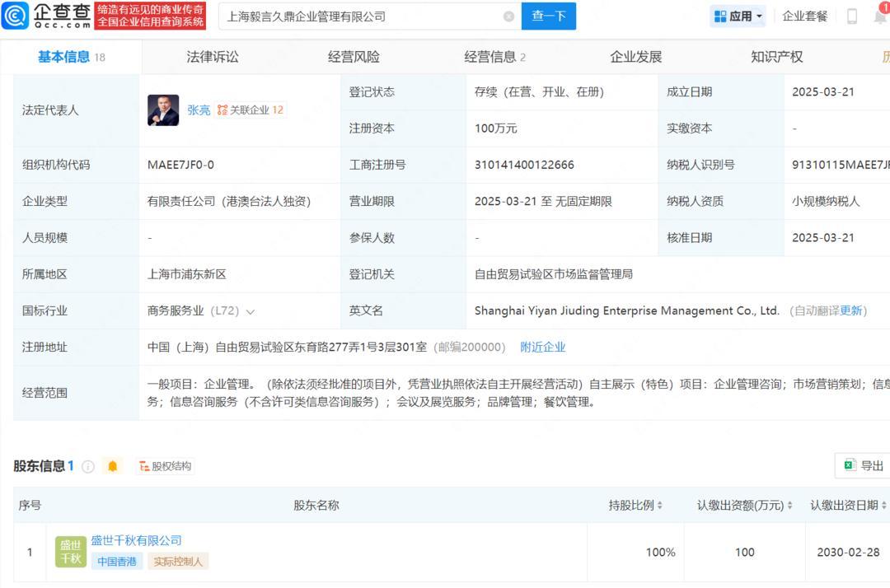Clear the search box text
890x588 pixels.
coord(508,16)
